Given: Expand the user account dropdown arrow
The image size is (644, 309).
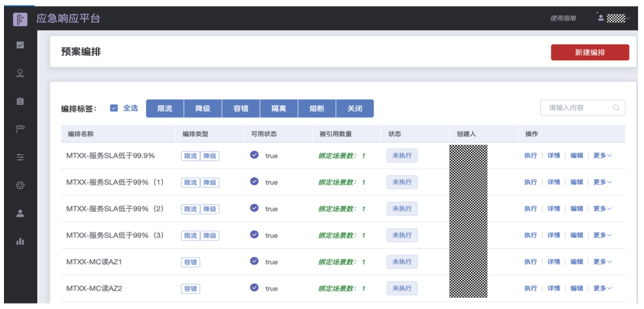Looking at the screenshot, I should coord(628,18).
